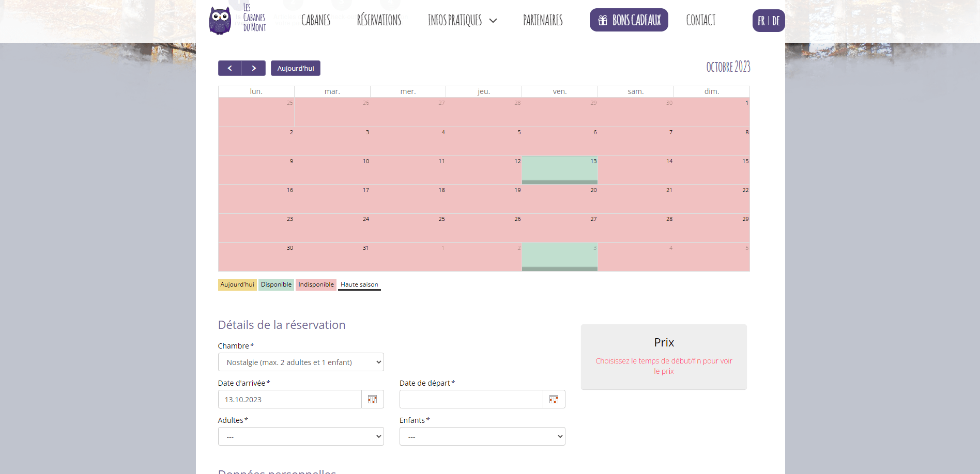Switch site language to French (FR)
The image size is (980, 474).
761,21
